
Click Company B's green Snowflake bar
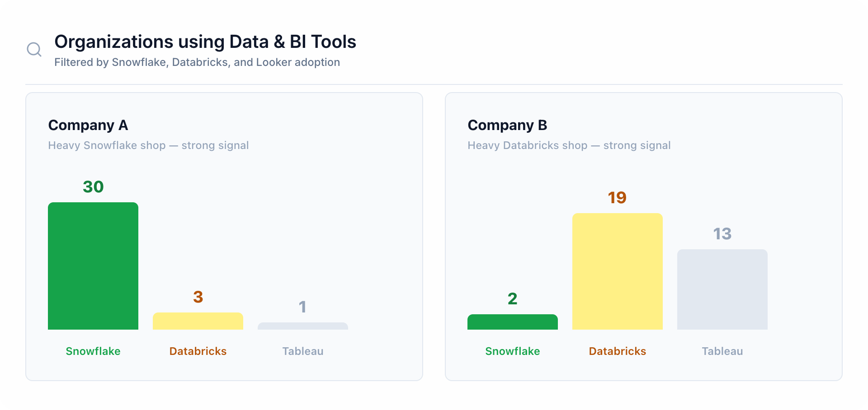pos(513,322)
